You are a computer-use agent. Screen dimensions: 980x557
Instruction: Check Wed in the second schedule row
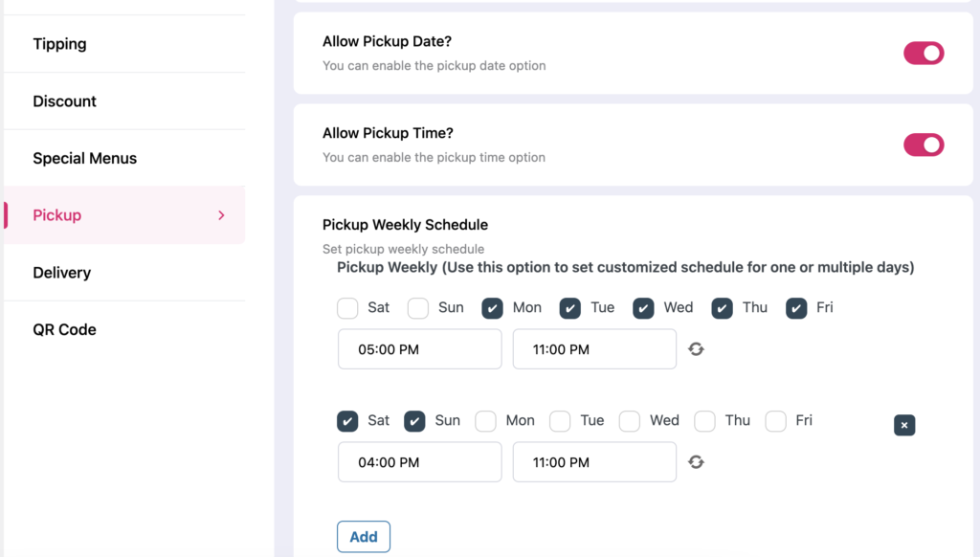tap(630, 421)
